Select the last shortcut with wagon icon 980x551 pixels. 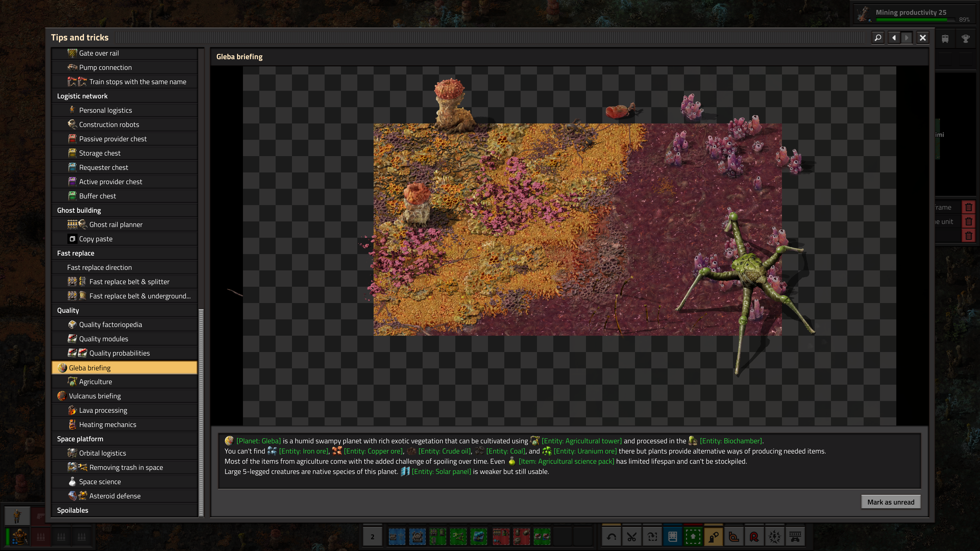point(795,536)
